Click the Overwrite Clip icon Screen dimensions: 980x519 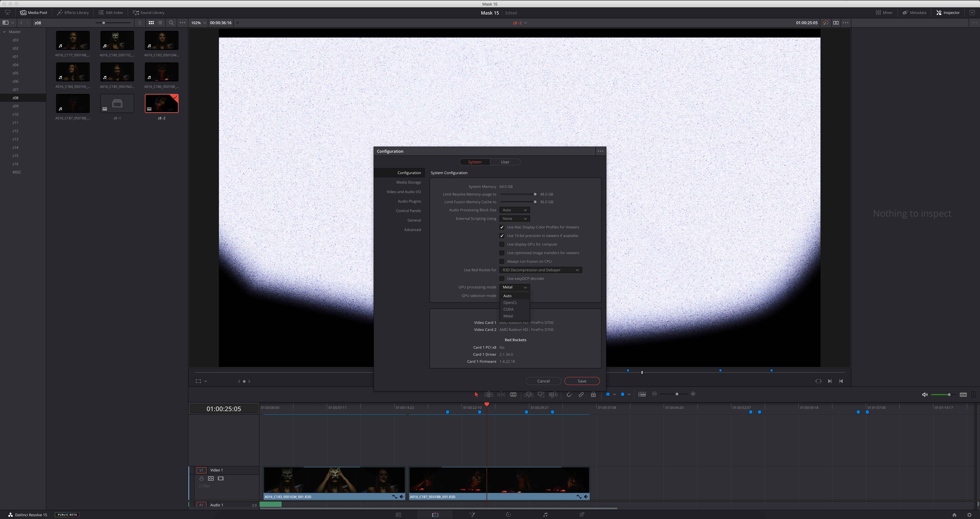point(541,394)
